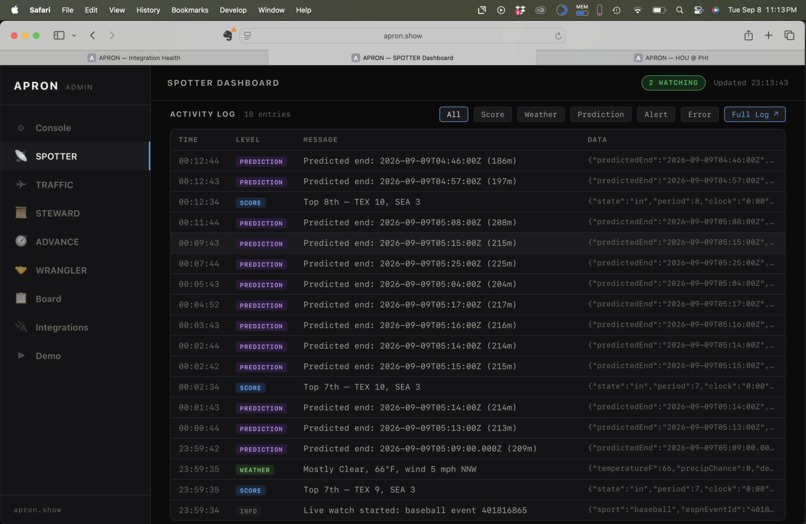This screenshot has height=524, width=806.
Task: Click message 'Predicted end: 2026-09-09T04:57:00Z (197m)'
Action: pyautogui.click(x=410, y=182)
